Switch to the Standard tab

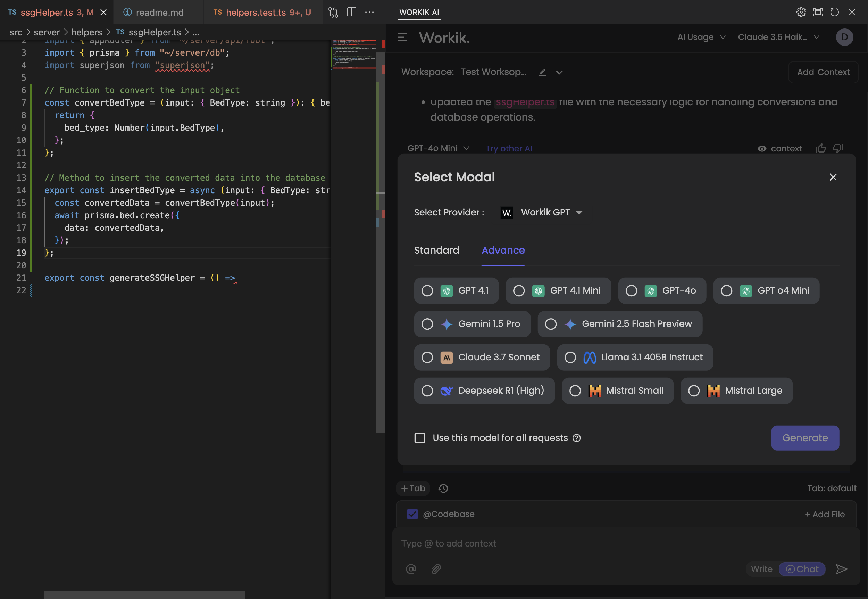coord(436,250)
